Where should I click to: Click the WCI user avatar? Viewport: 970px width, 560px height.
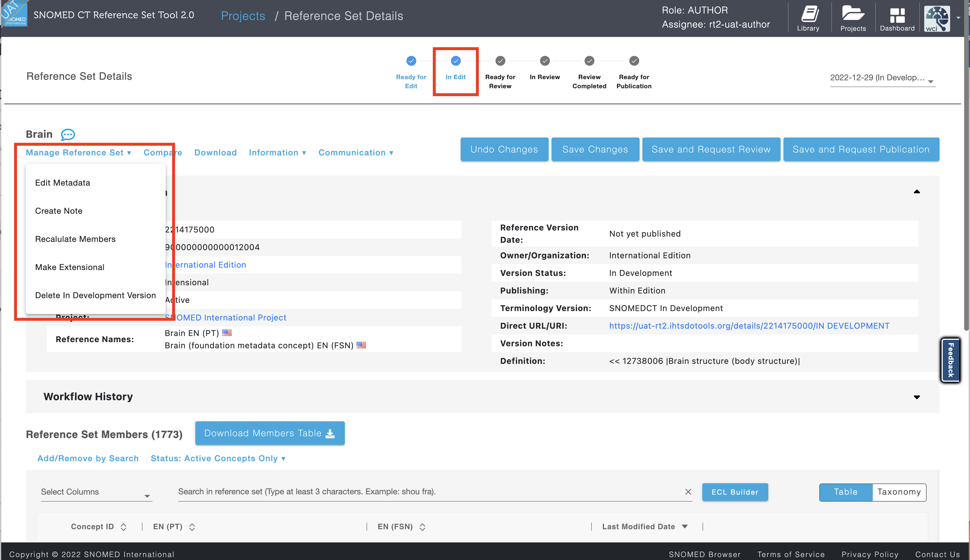point(937,18)
